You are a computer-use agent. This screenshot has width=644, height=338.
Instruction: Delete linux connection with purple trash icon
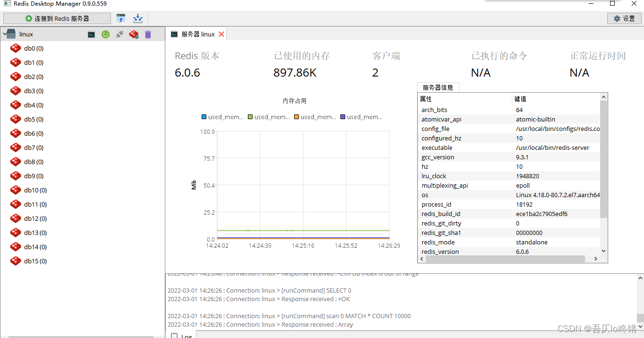[x=148, y=35]
